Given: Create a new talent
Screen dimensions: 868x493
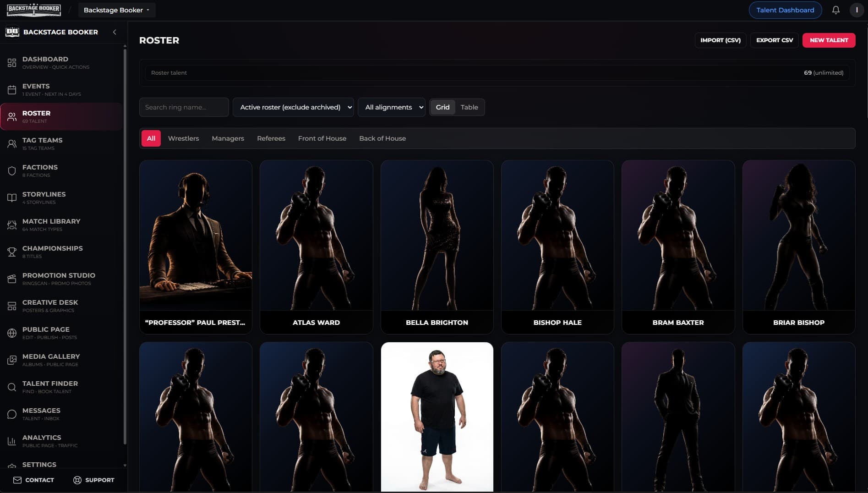Looking at the screenshot, I should (829, 40).
